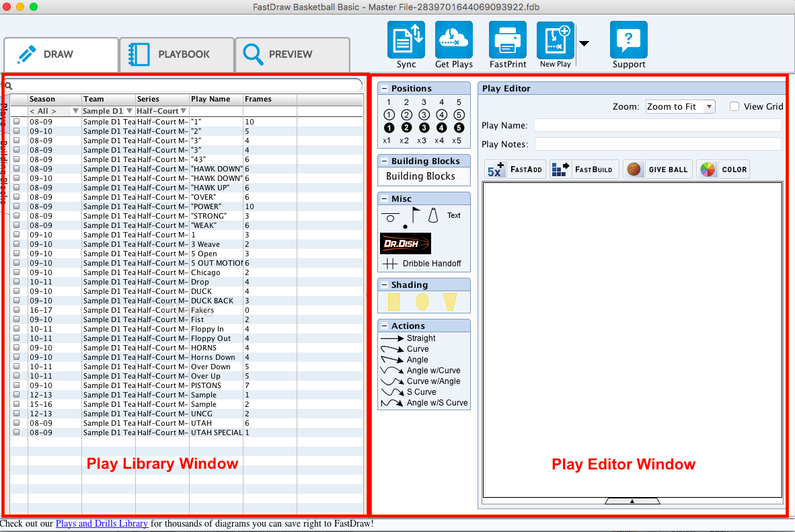
Task: Create a New Play
Action: 555,40
